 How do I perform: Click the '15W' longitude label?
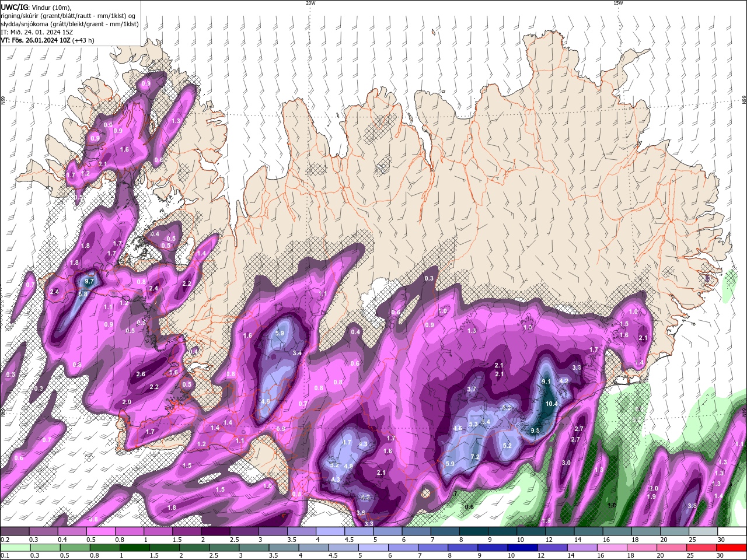618,3
